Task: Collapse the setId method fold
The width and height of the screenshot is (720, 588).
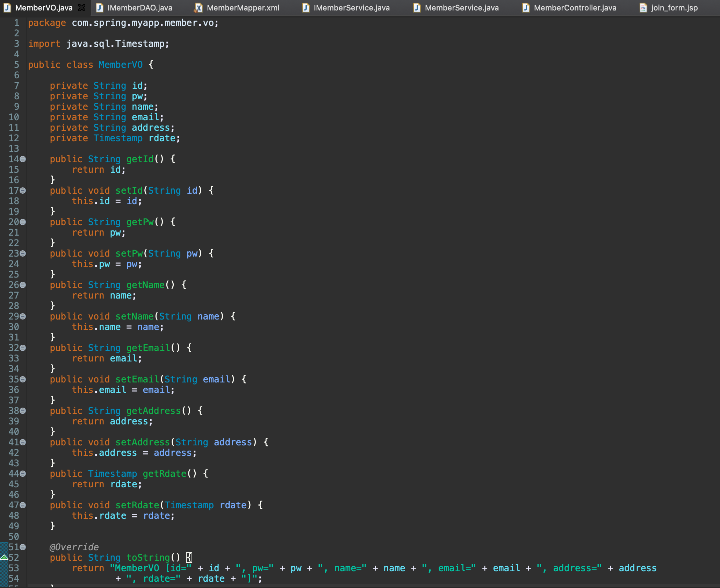Action: click(x=23, y=191)
